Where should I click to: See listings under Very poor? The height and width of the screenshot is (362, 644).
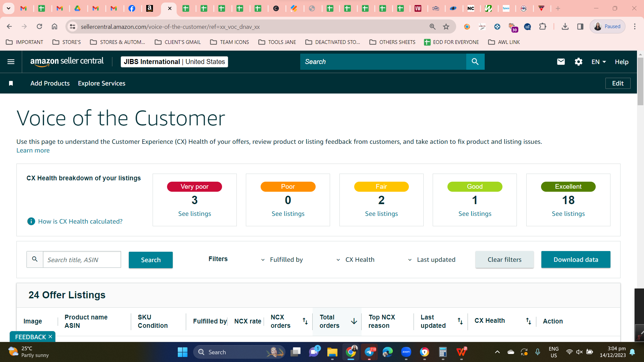pos(195,214)
